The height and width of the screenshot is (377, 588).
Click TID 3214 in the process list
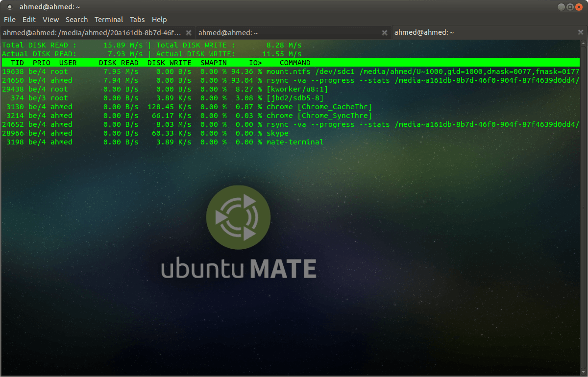pos(15,116)
